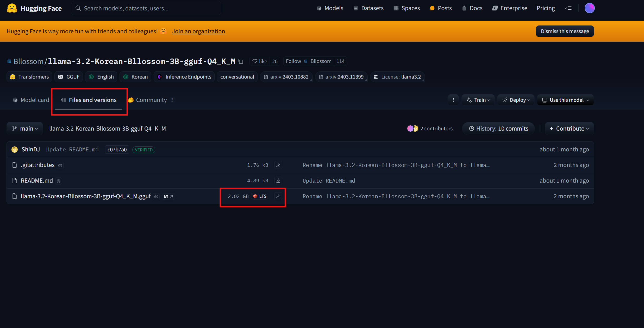644x328 pixels.
Task: Open the Datasets page
Action: pos(368,8)
